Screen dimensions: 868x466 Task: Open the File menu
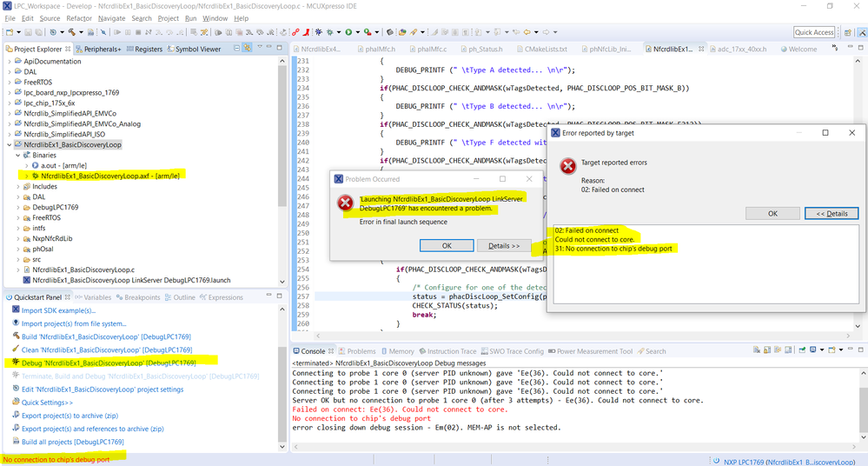(x=10, y=18)
